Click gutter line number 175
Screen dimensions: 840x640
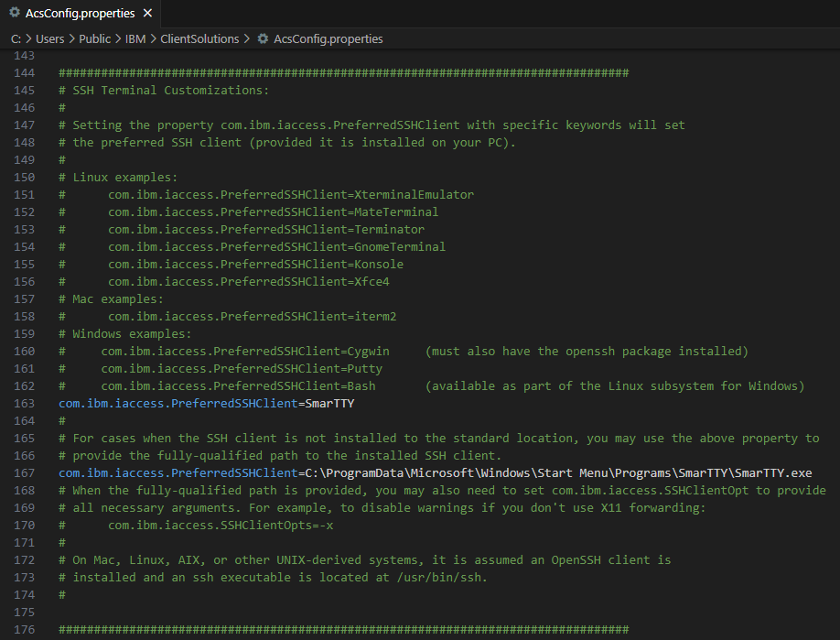pos(24,613)
